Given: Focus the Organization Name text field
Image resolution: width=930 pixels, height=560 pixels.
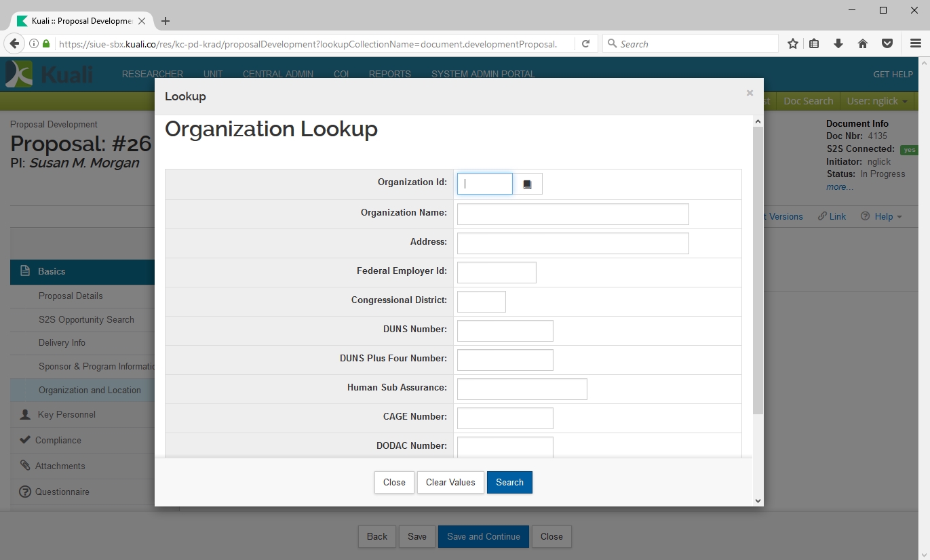Looking at the screenshot, I should point(573,214).
